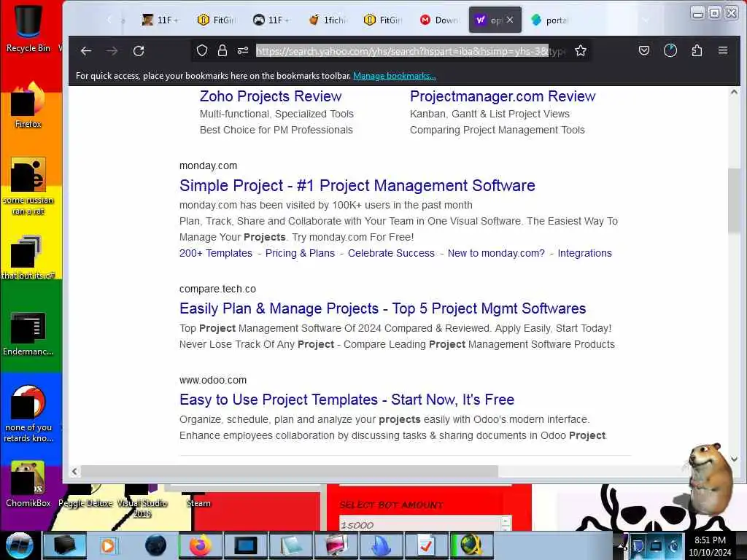
Task: Select the Visual Studio 2015 desktop shortcut
Action: pos(142,502)
